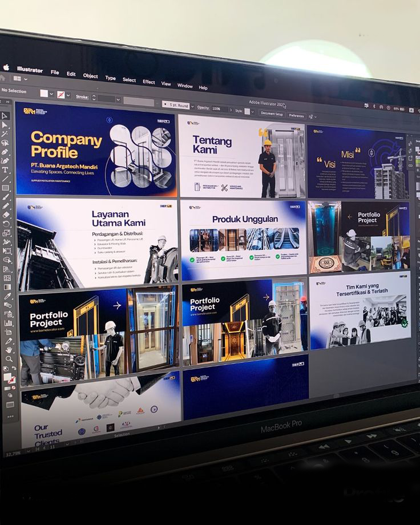The height and width of the screenshot is (525, 420).
Task: Select the Hand tool
Action: [9, 350]
